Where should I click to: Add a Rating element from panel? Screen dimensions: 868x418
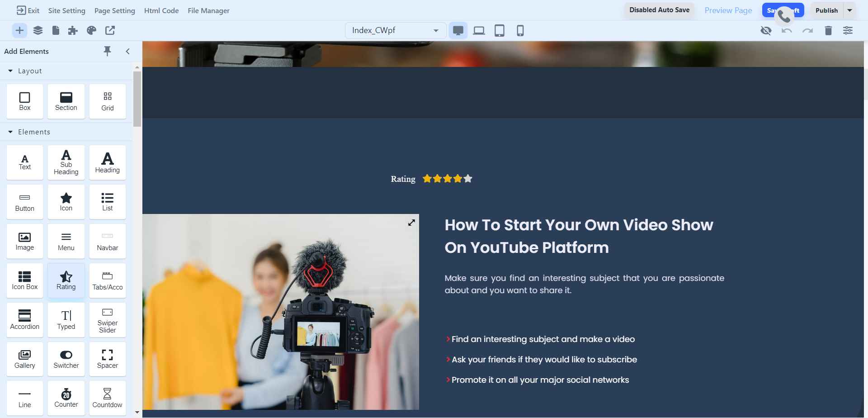coord(66,280)
